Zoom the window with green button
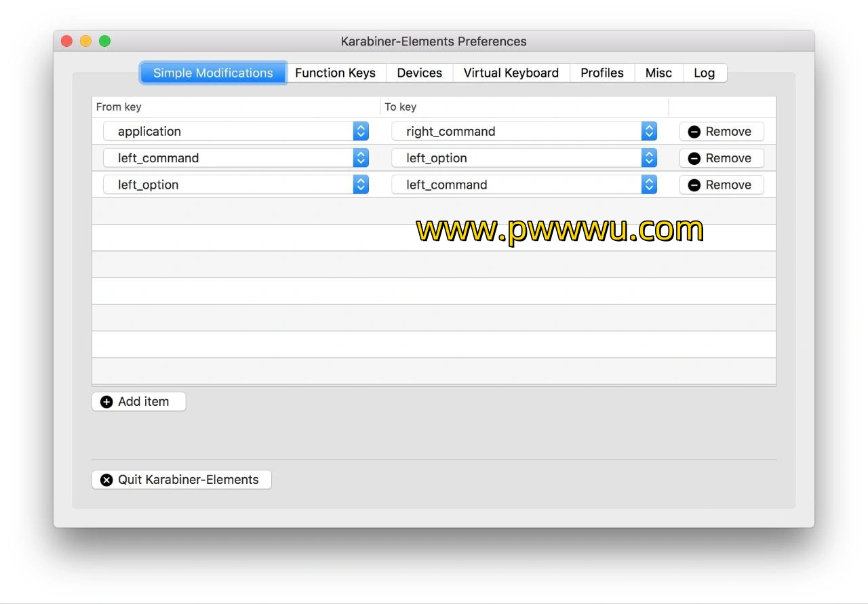868x604 pixels. [104, 41]
